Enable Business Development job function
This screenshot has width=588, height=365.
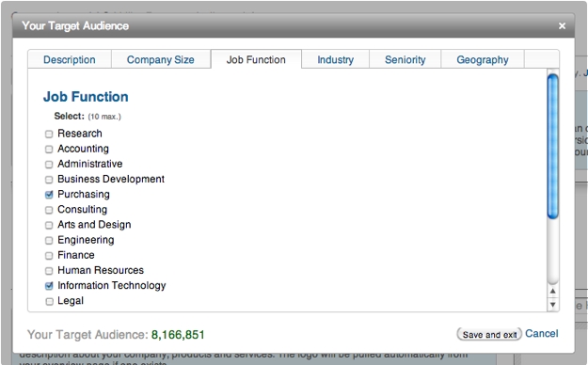[49, 180]
